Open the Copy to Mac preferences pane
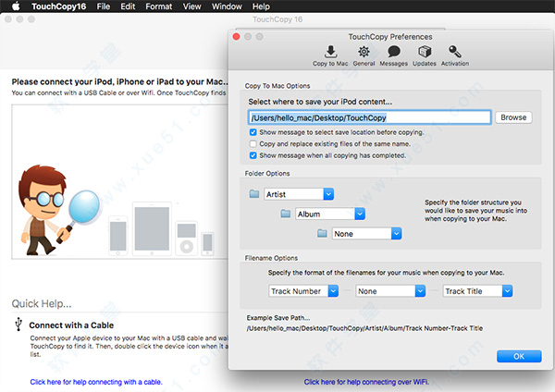The height and width of the screenshot is (392, 555). point(330,55)
